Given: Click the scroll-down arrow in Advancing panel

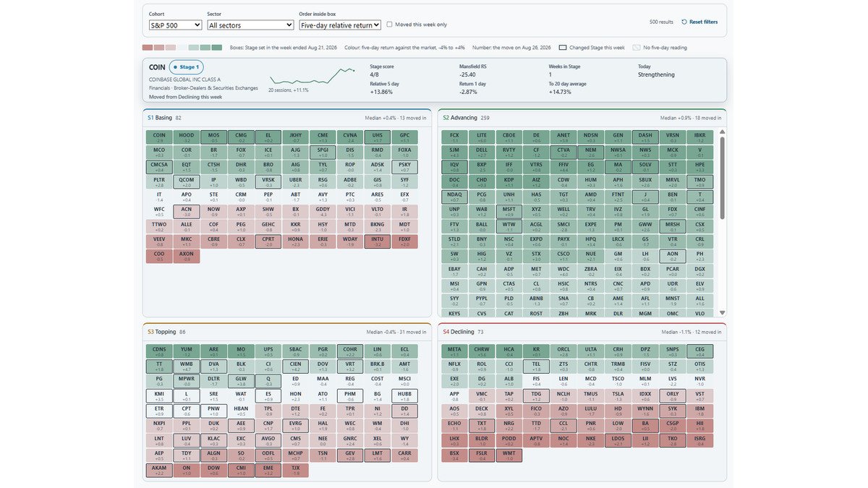Looking at the screenshot, I should pyautogui.click(x=722, y=312).
